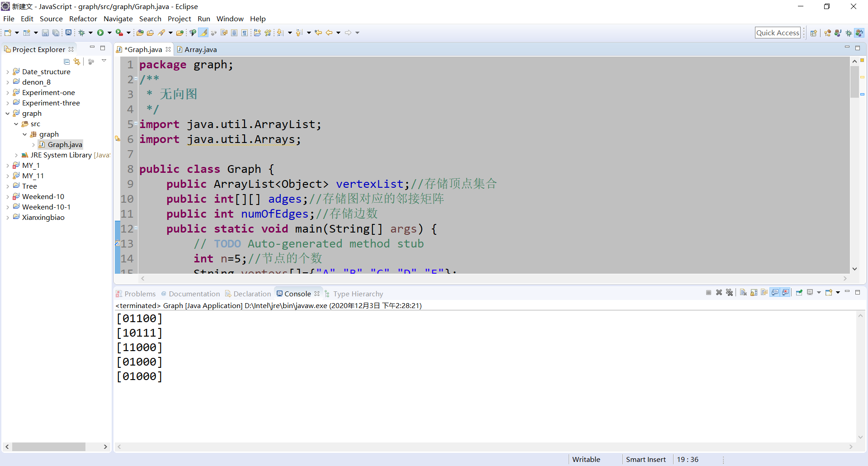
Task: Click the Save All toolbar icon
Action: [56, 33]
